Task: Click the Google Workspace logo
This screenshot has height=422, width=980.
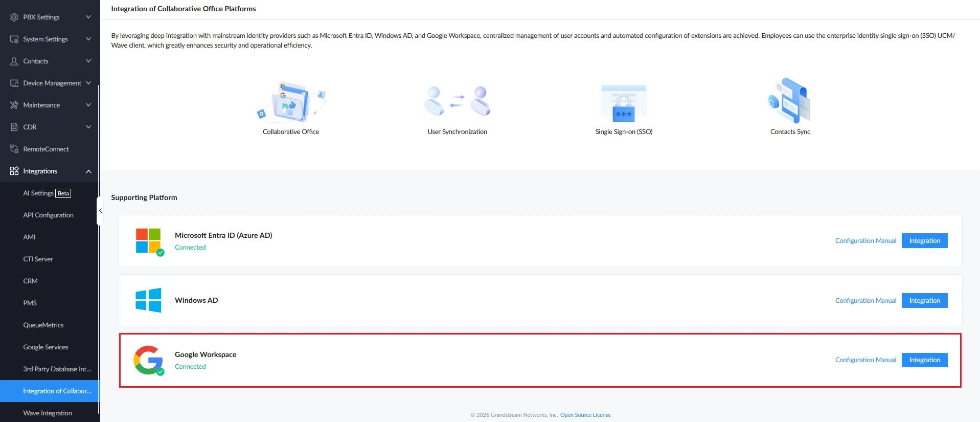Action: pos(149,361)
